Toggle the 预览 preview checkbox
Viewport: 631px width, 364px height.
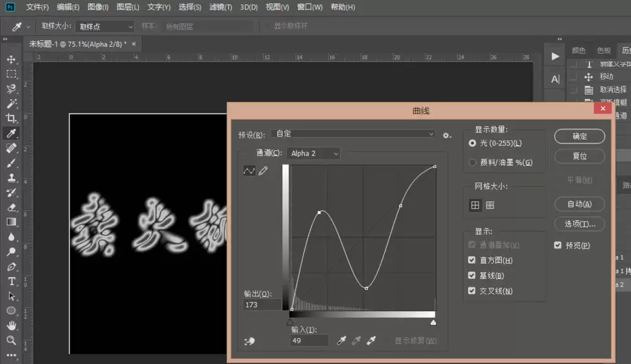[557, 245]
